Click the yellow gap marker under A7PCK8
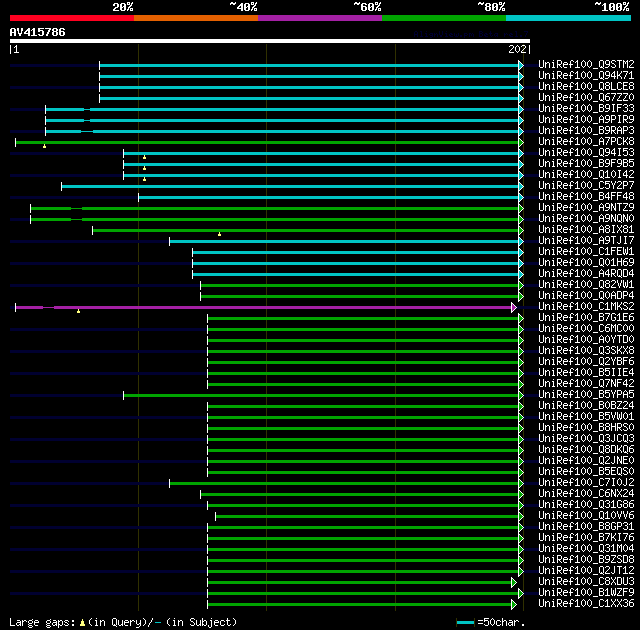The image size is (640, 630). click(x=44, y=146)
